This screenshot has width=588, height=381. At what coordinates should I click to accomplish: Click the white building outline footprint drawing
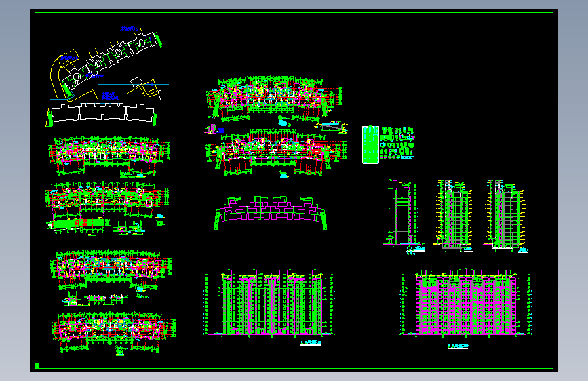point(102,113)
